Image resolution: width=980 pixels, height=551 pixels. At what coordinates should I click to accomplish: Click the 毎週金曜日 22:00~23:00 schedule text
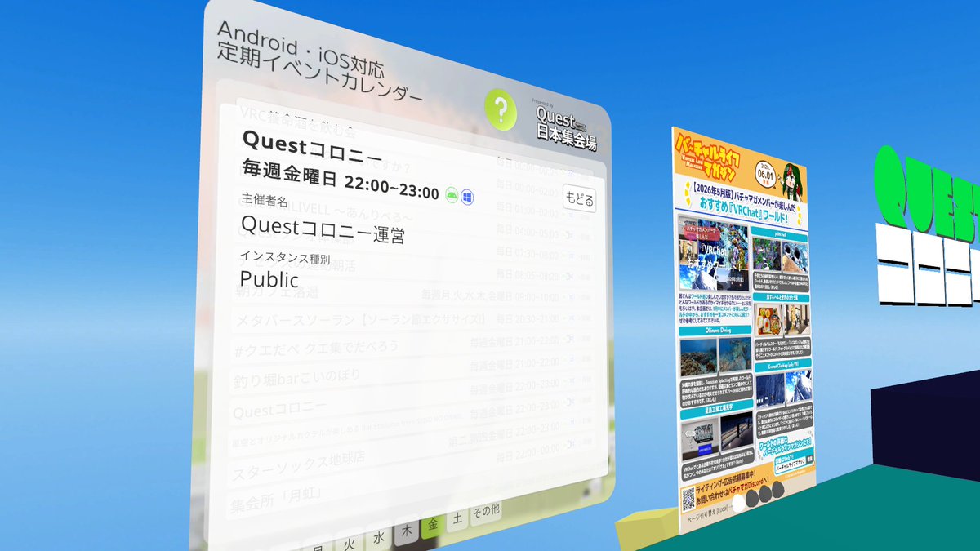click(x=341, y=181)
